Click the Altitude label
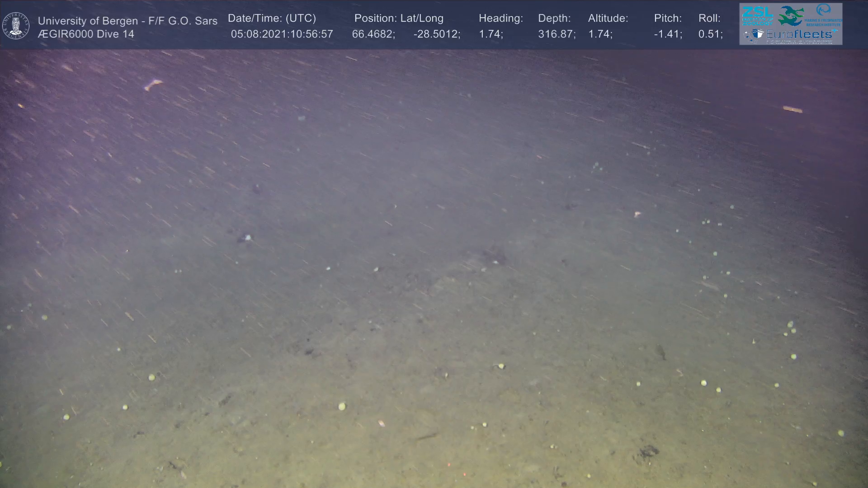Viewport: 868px width, 488px height. point(608,18)
